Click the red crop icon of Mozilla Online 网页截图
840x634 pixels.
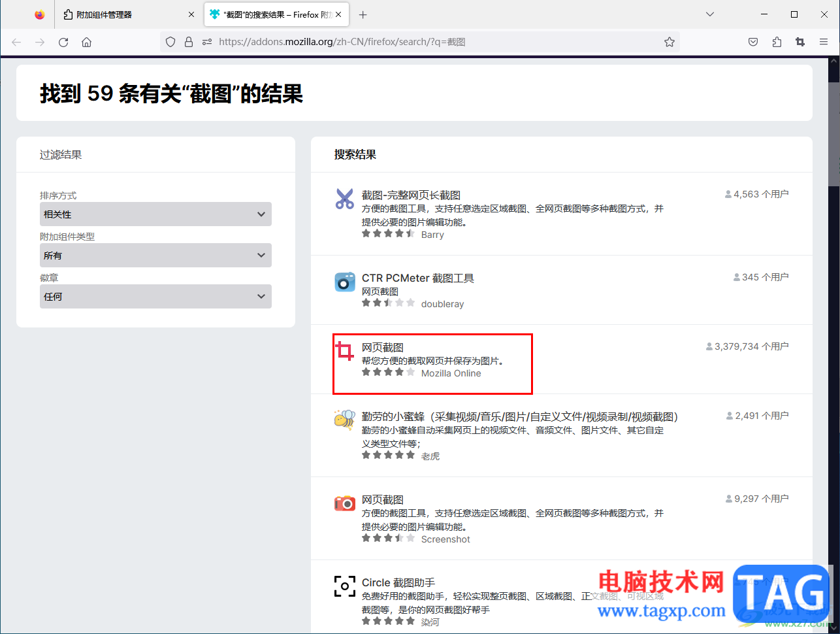click(344, 351)
